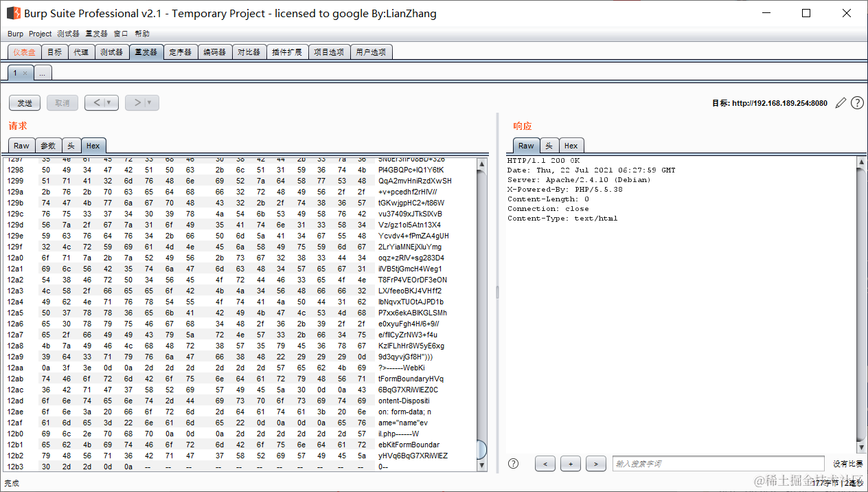This screenshot has height=492, width=868.
Task: Open the 帮助 menu
Action: pyautogui.click(x=142, y=34)
